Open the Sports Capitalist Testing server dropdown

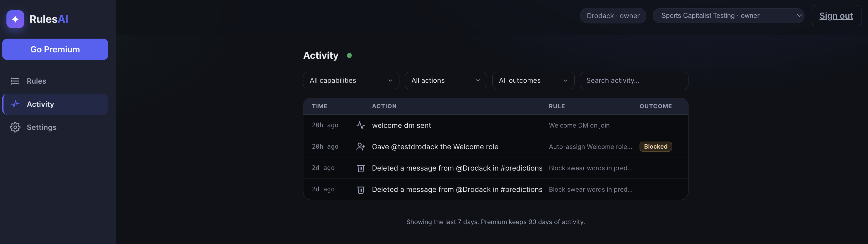coord(728,16)
